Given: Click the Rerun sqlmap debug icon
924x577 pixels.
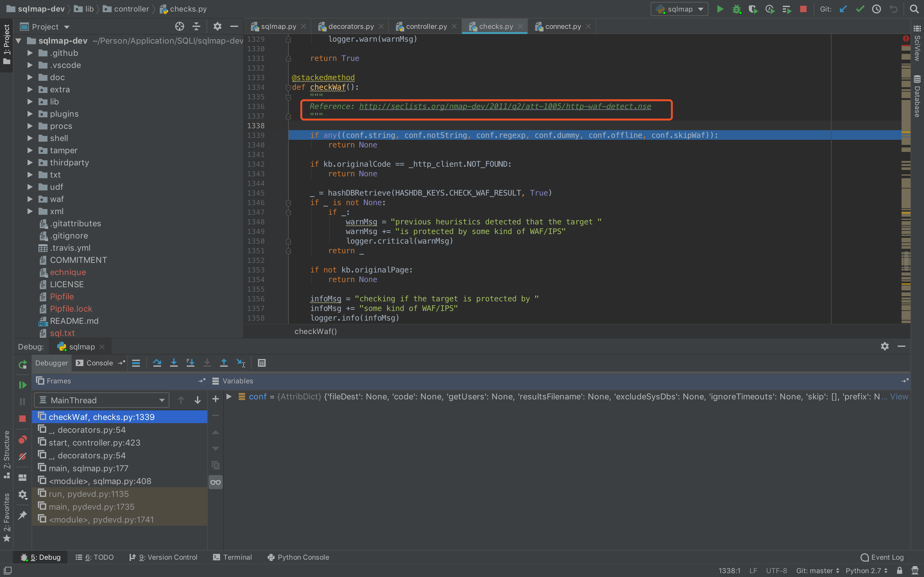Looking at the screenshot, I should pyautogui.click(x=22, y=364).
